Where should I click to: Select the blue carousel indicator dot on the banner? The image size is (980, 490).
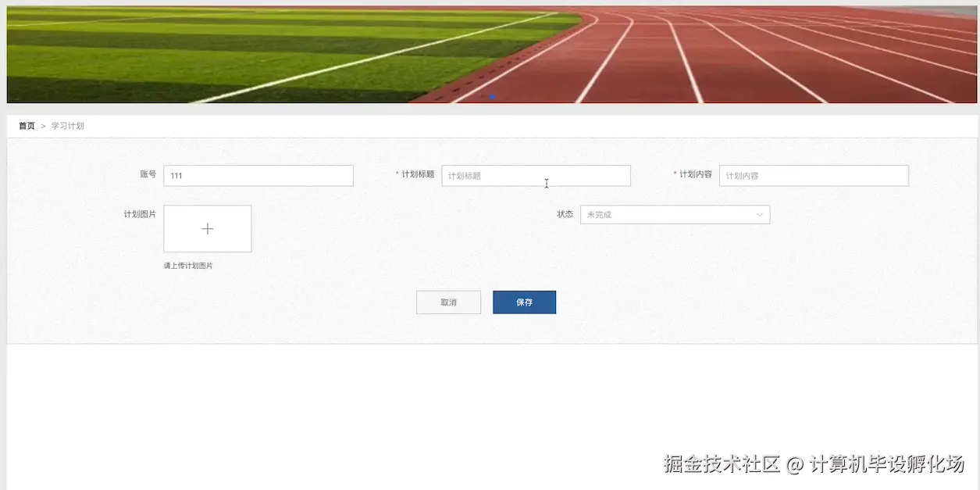(x=493, y=97)
